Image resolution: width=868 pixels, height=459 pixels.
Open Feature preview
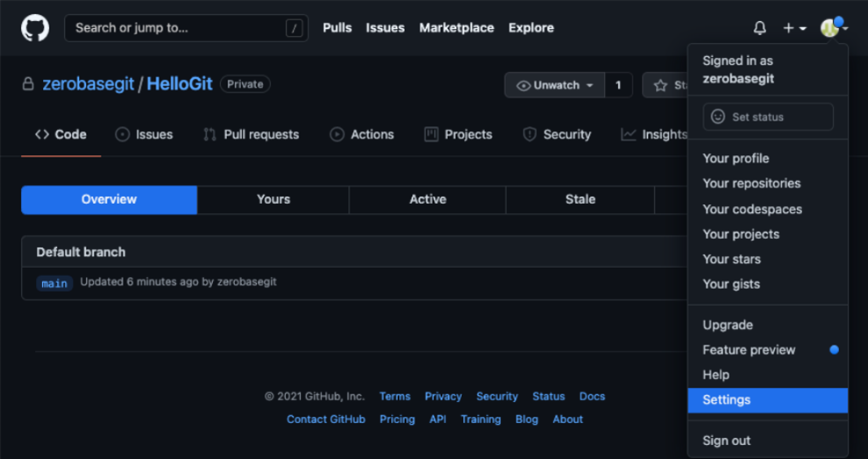click(x=749, y=350)
